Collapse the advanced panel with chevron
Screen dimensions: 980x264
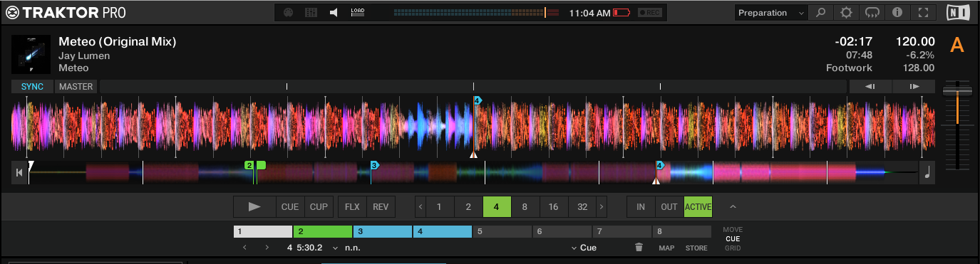pos(733,207)
